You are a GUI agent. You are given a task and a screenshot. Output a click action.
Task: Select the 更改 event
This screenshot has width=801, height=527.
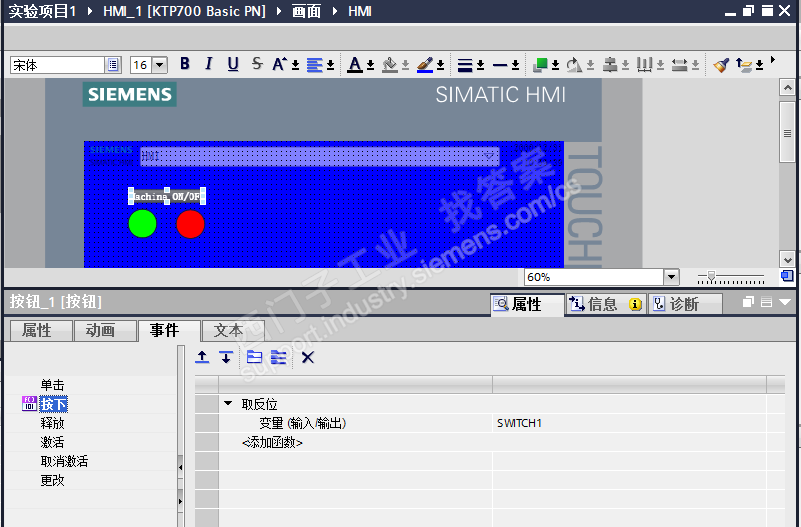click(x=53, y=481)
